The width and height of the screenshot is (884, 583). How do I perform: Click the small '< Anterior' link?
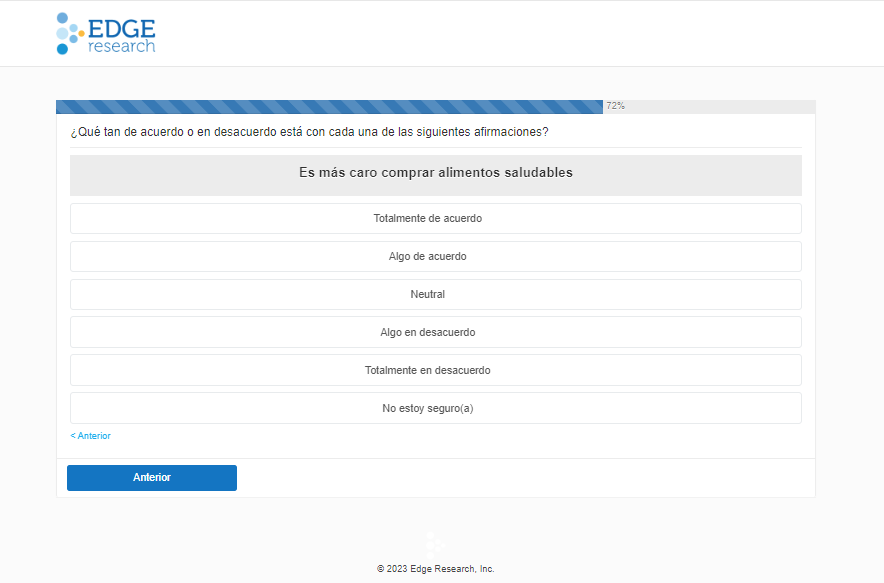(91, 436)
